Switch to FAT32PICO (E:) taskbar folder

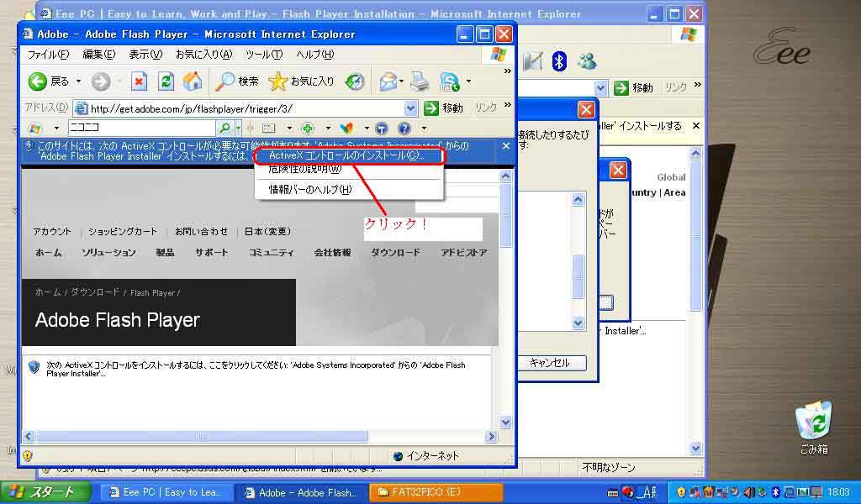click(x=436, y=492)
